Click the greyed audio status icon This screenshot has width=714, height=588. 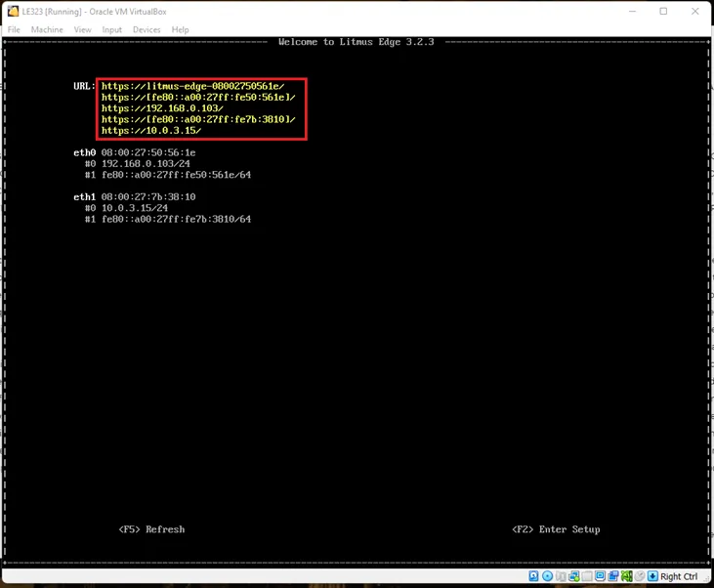click(x=561, y=576)
